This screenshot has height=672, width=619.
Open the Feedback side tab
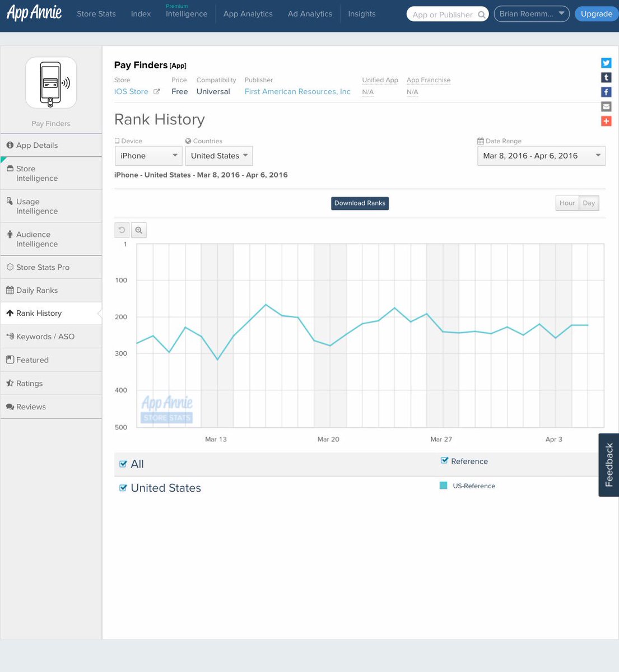pos(609,465)
